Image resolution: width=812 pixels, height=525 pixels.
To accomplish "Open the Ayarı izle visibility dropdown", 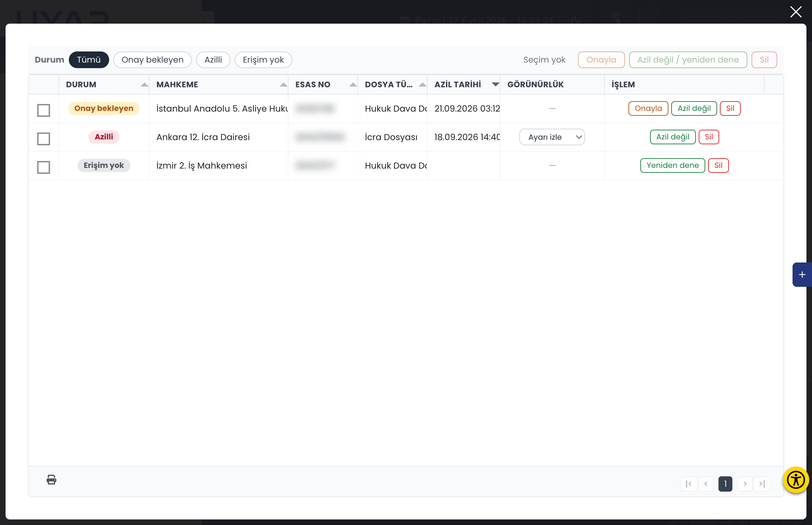I will point(552,137).
